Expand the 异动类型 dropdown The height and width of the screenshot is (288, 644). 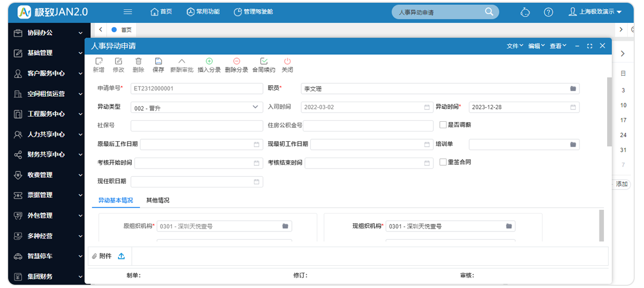(256, 107)
